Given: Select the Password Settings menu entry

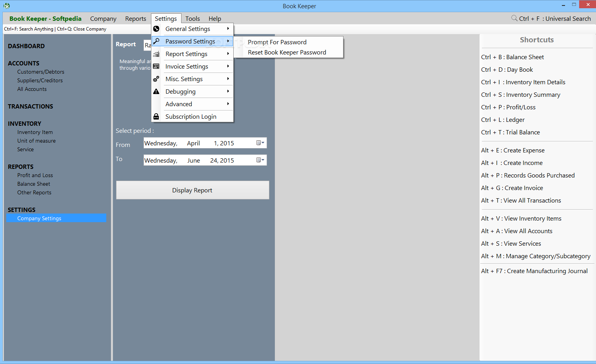Looking at the screenshot, I should (x=193, y=41).
